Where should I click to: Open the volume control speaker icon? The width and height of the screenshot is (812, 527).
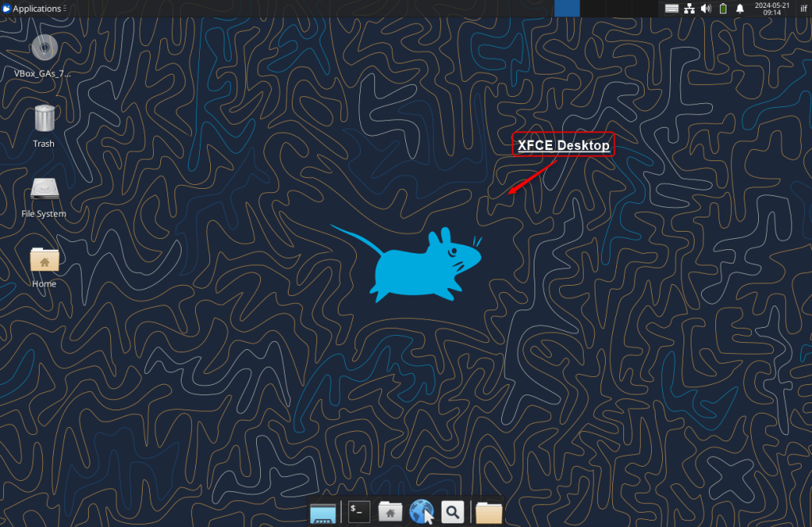point(706,8)
